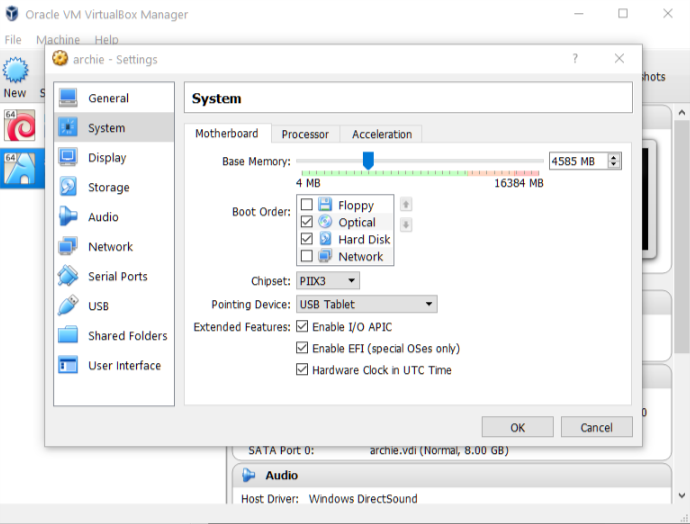The image size is (690, 524).
Task: Select USB label in settings sidebar
Action: (98, 306)
